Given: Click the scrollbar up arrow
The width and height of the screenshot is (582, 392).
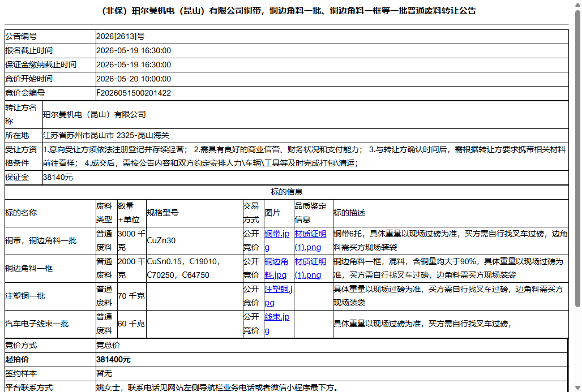Looking at the screenshot, I should (x=577, y=4).
